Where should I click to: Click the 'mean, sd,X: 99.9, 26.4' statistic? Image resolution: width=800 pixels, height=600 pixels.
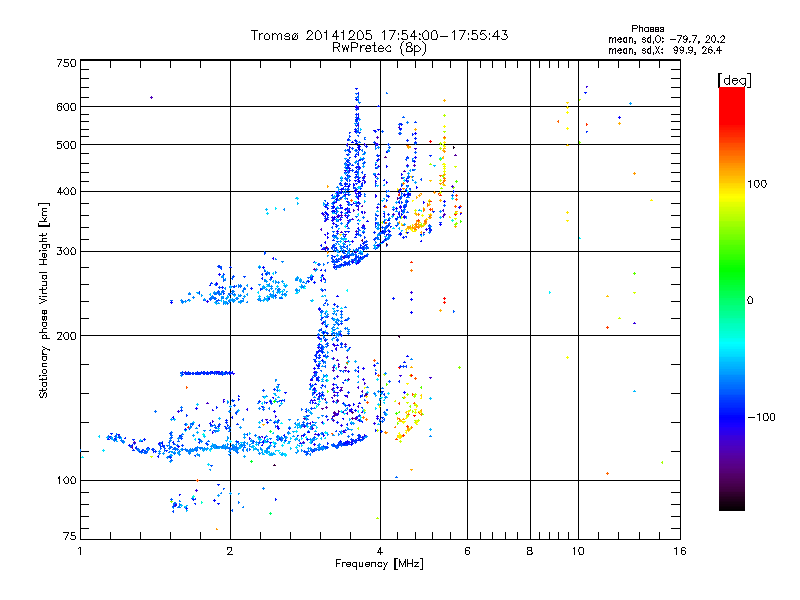click(x=665, y=50)
